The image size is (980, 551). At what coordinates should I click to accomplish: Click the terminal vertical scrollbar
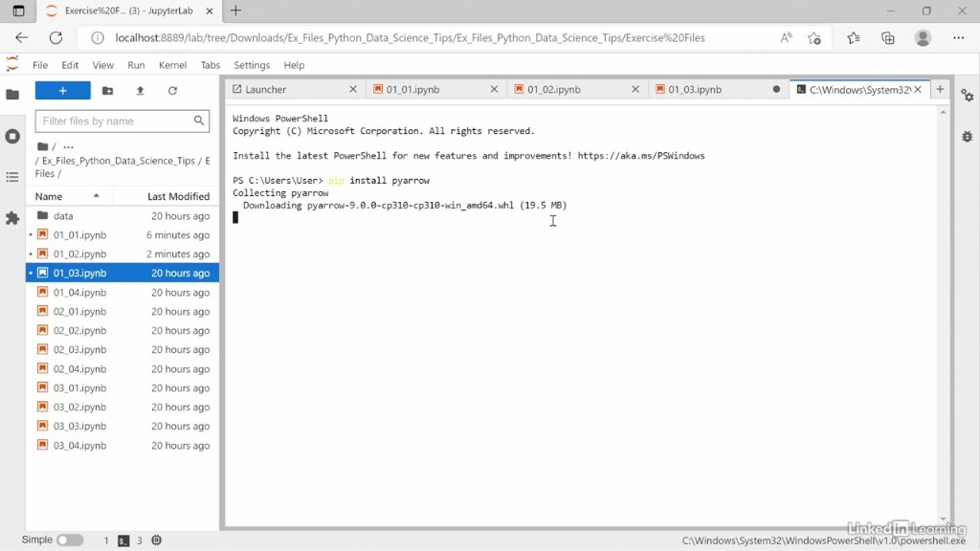coord(943,316)
